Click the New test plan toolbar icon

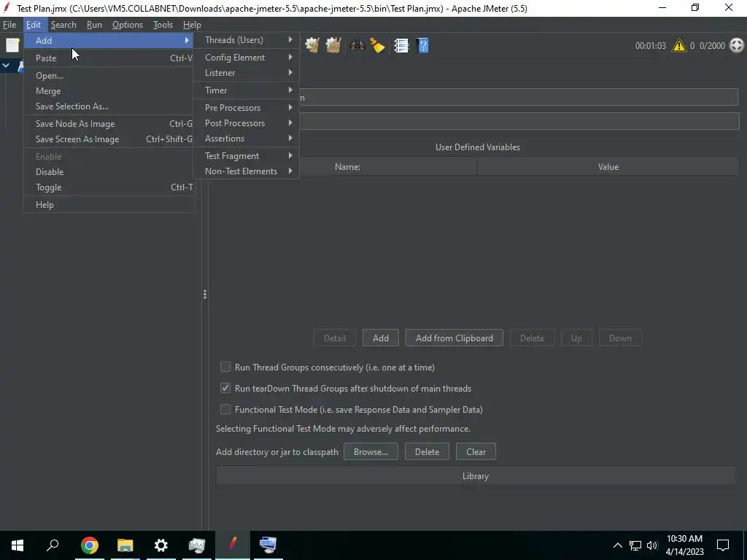12,45
